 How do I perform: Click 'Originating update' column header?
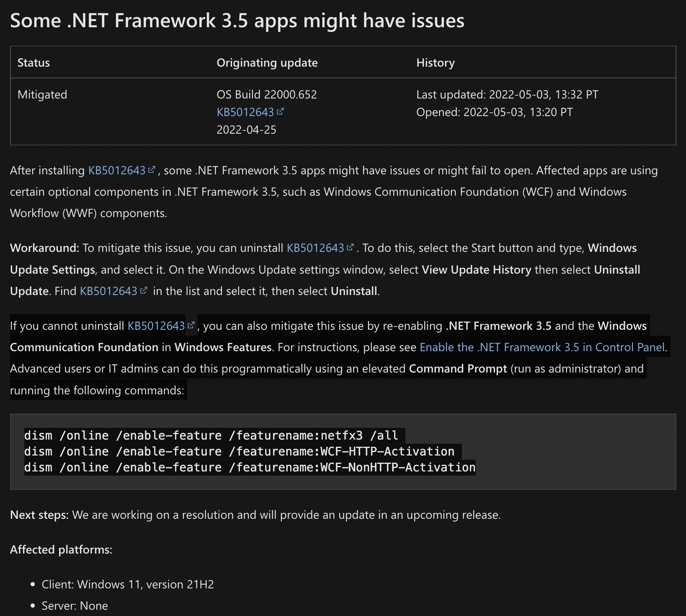coord(267,63)
